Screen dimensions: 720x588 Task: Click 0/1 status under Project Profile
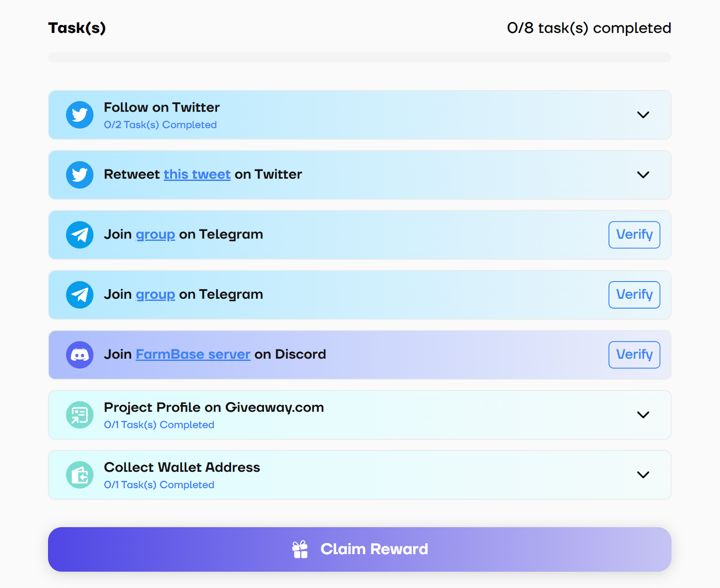click(x=159, y=425)
